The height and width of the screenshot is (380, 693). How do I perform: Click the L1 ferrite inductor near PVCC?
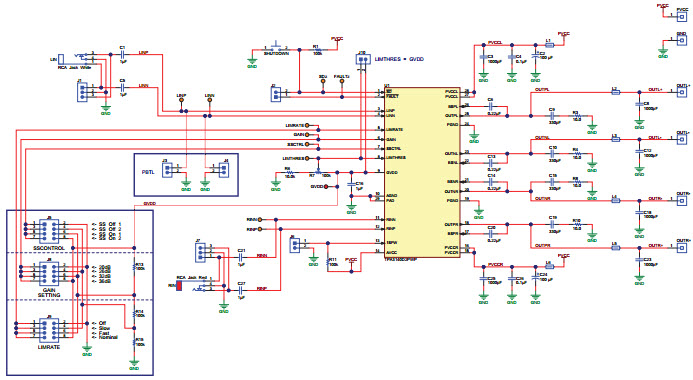pos(549,45)
